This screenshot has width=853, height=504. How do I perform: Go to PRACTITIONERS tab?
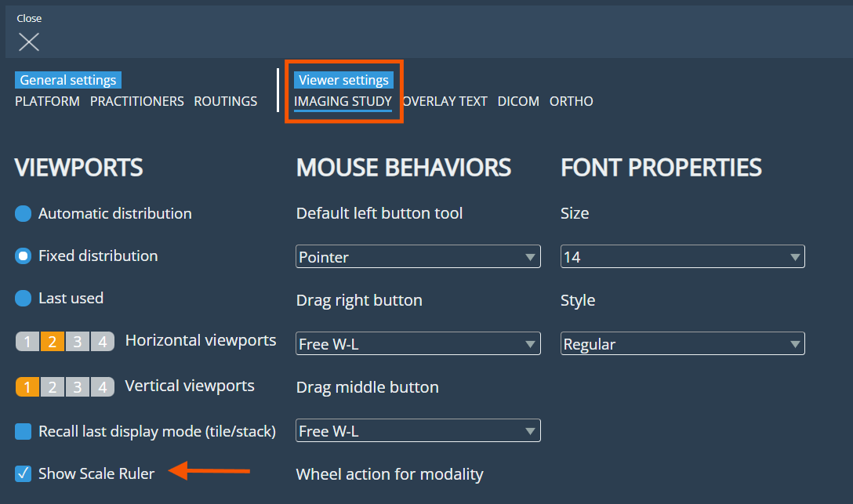tap(136, 101)
